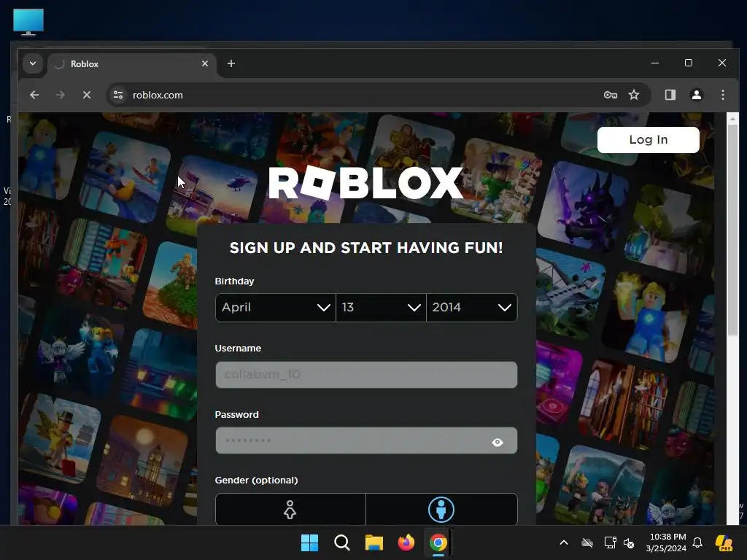747x560 pixels.
Task: View site information icon in address bar
Action: click(x=118, y=95)
